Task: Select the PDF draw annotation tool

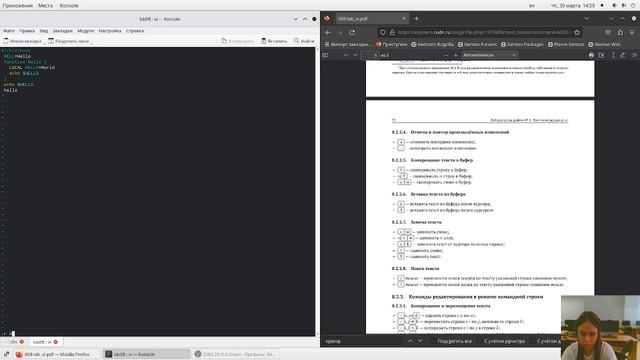Action: (622, 55)
